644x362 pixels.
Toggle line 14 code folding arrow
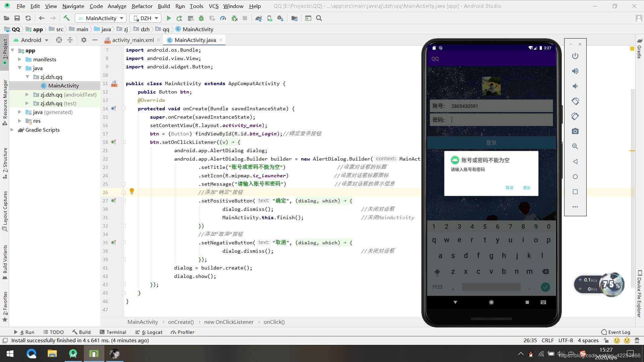(123, 108)
